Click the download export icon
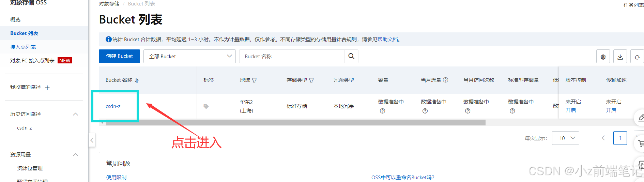Image resolution: width=644 pixels, height=182 pixels. (x=620, y=57)
